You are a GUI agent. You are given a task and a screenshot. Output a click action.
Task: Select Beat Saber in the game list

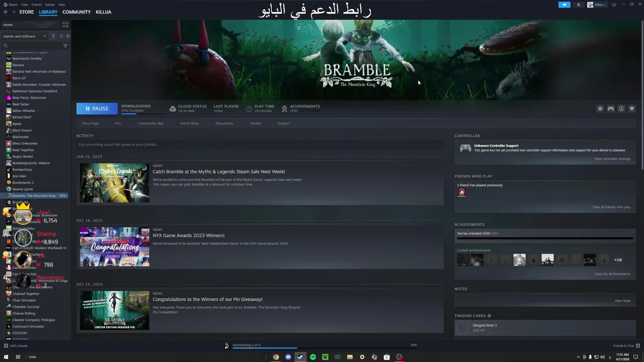[21, 104]
